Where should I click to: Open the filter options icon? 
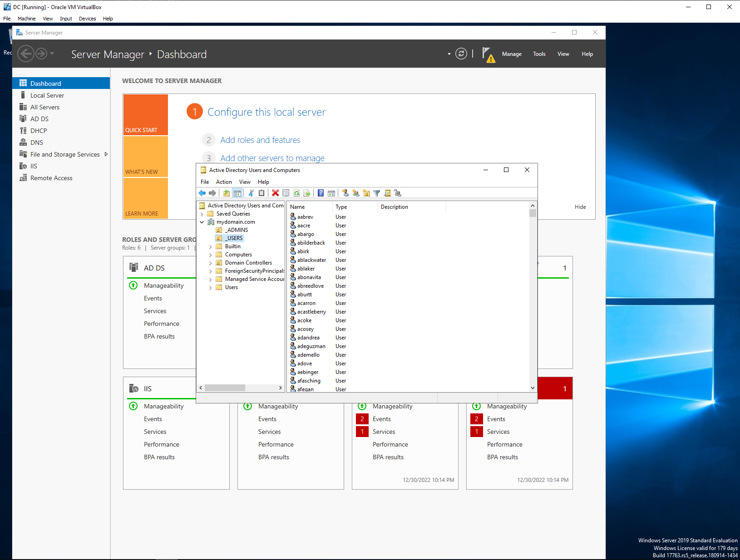click(376, 193)
